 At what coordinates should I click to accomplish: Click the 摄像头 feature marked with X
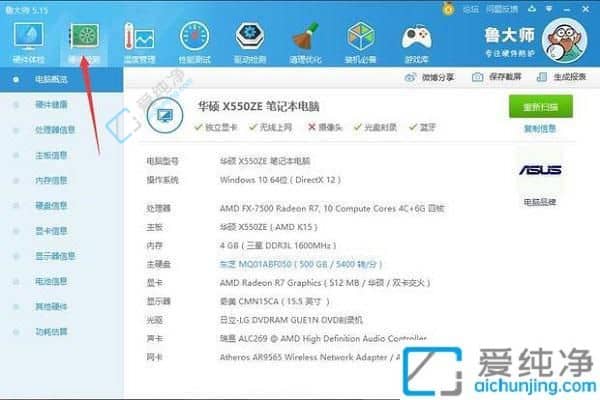click(x=325, y=127)
